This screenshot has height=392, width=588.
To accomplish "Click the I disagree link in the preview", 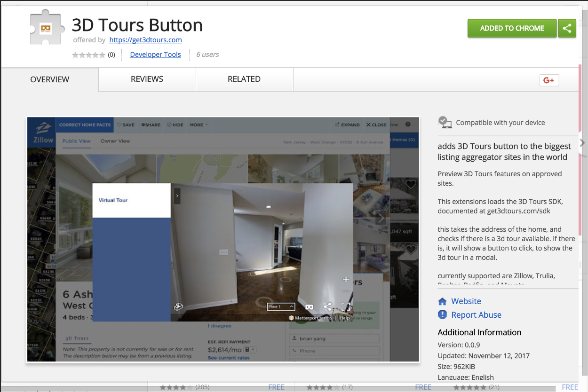I will tap(220, 326).
